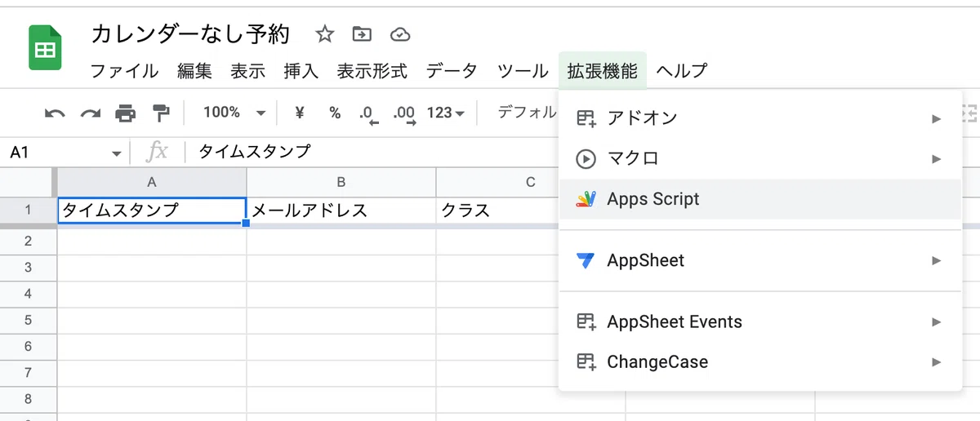Image resolution: width=980 pixels, height=421 pixels.
Task: Expand the マクロ submenu arrow
Action: [x=937, y=158]
